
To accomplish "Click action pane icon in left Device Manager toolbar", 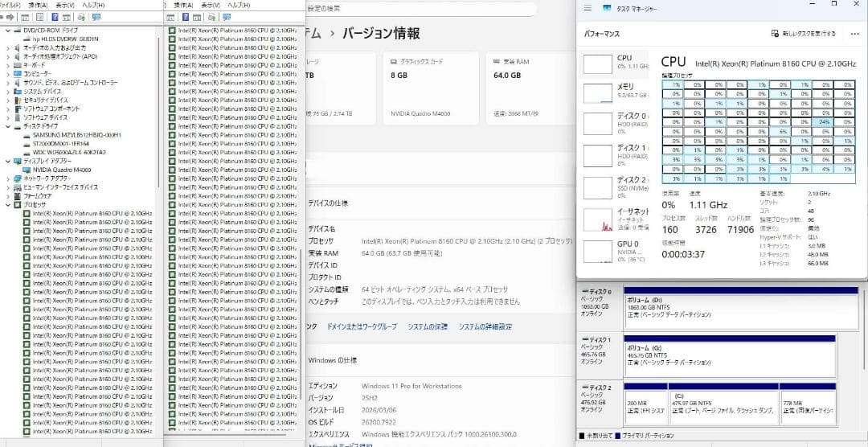I will coord(67,17).
